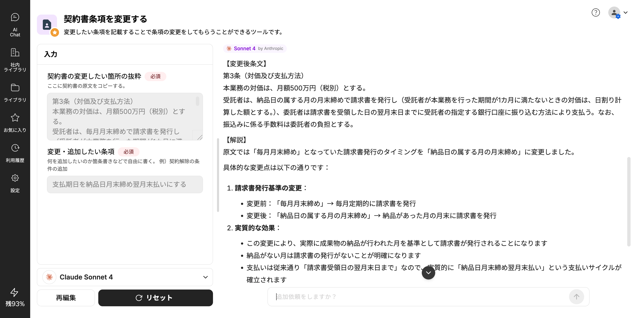Click the scroll-to-bottom arrow button
Viewport: 644px width, 318px height.
pyautogui.click(x=428, y=273)
